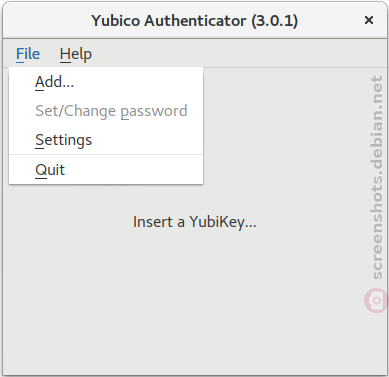Click title bar gap between title and close button

click(x=330, y=21)
